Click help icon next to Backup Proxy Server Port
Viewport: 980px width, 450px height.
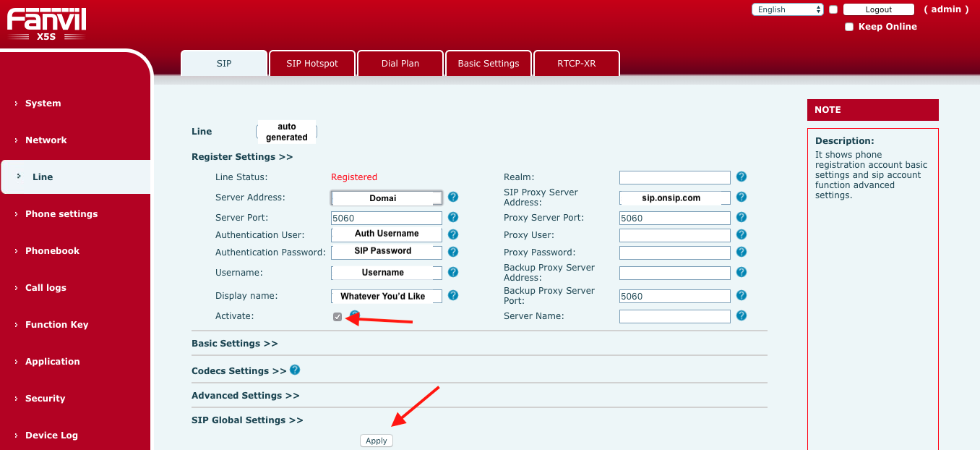point(742,295)
